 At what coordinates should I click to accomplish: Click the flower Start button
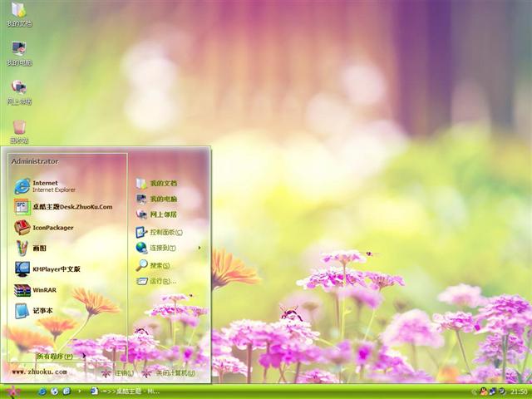12,392
